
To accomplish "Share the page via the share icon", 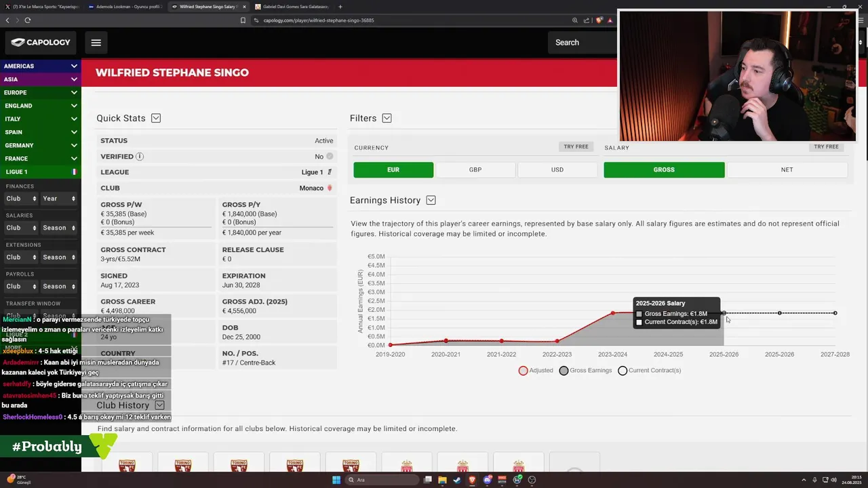I will coord(587,20).
